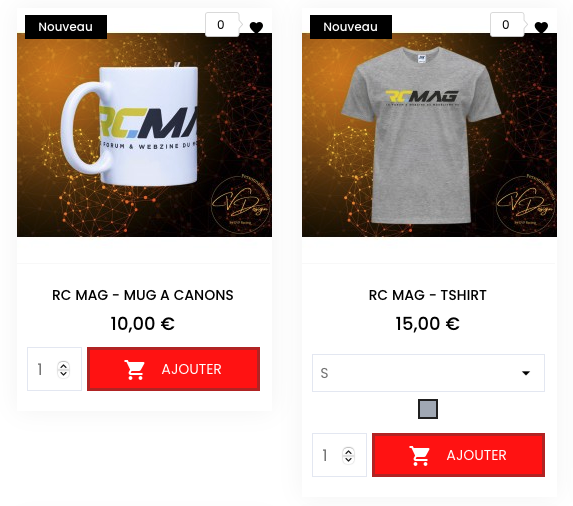Click the cart icon in the mug's Ajouter button
The height and width of the screenshot is (506, 573).
134,369
